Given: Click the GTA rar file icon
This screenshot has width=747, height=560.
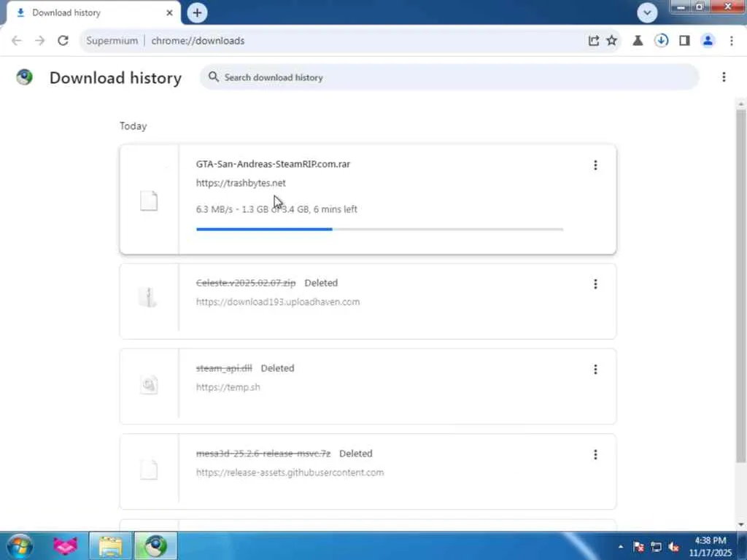Looking at the screenshot, I should [x=149, y=201].
